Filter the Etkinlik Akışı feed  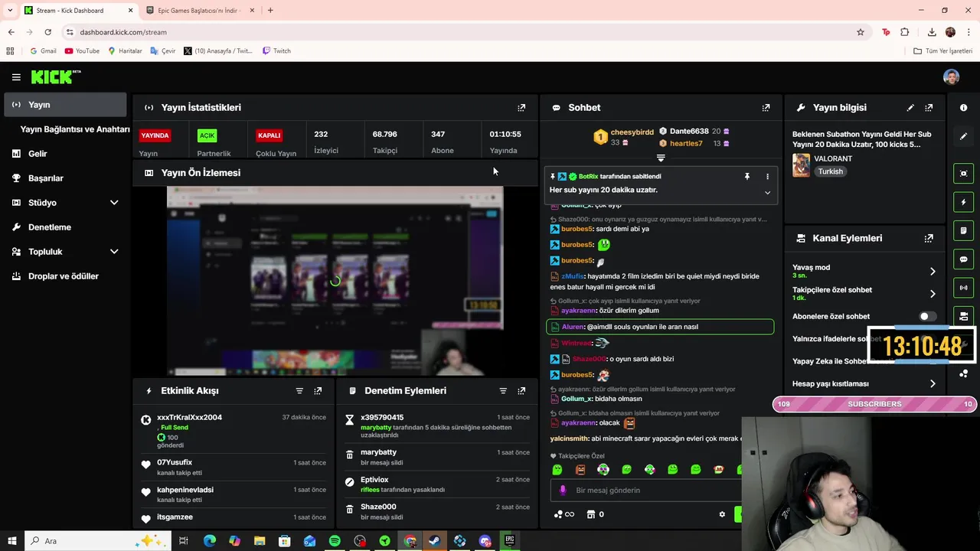point(299,390)
